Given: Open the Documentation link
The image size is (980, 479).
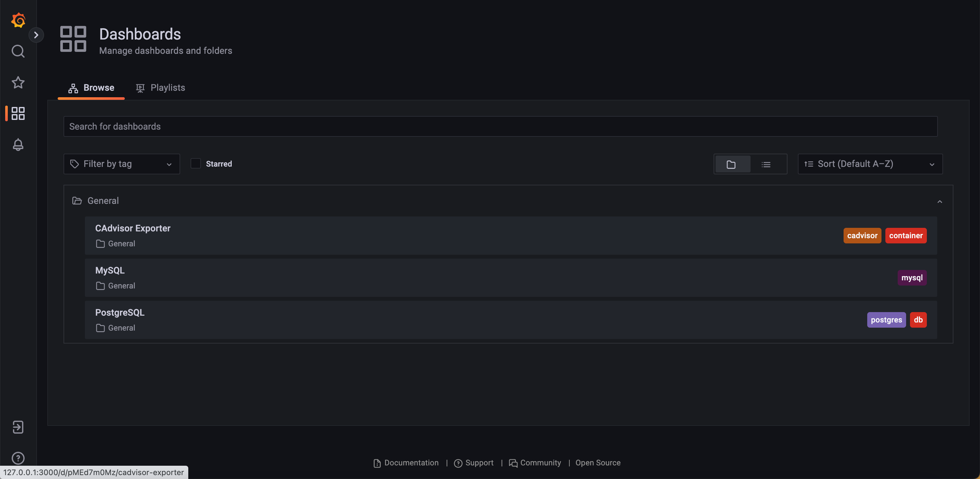Looking at the screenshot, I should point(411,463).
